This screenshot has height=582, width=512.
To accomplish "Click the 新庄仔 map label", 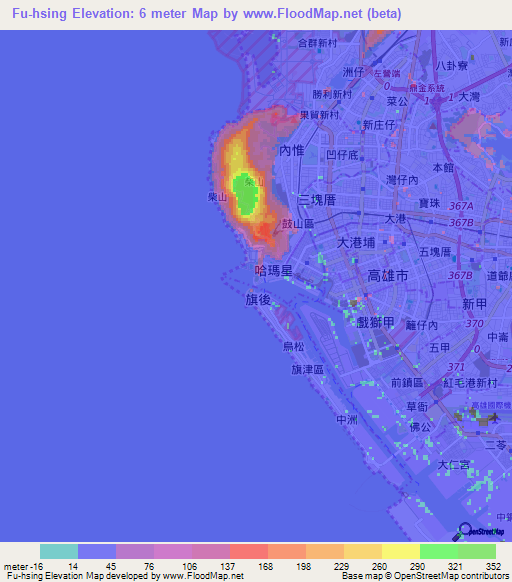I will point(379,125).
